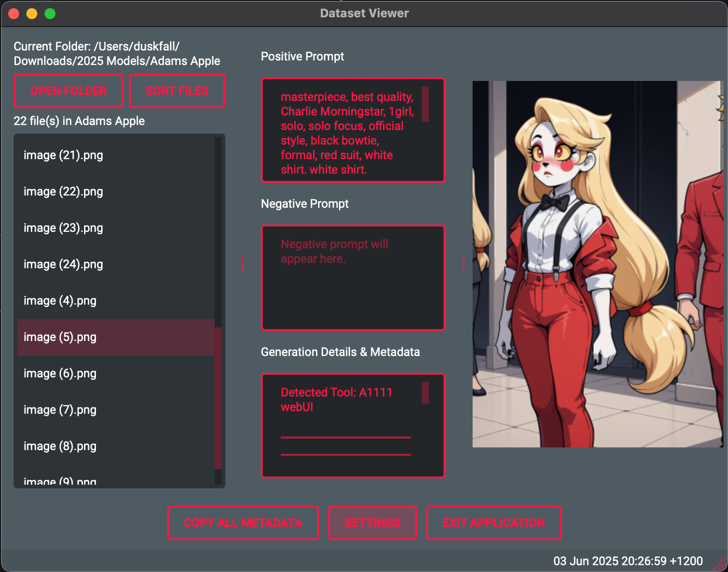
Task: Click the Detected Tool metadata text
Action: [x=336, y=400]
